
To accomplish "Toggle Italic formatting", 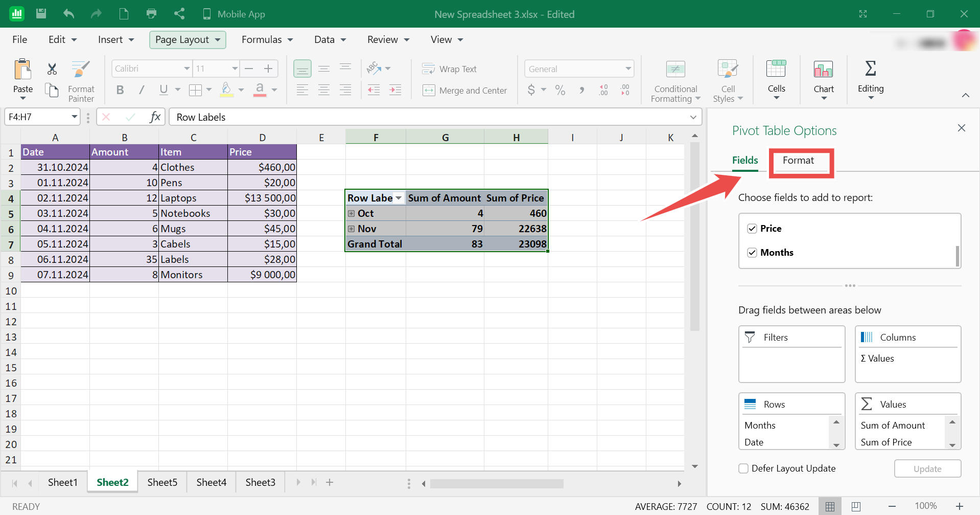I will coord(142,90).
